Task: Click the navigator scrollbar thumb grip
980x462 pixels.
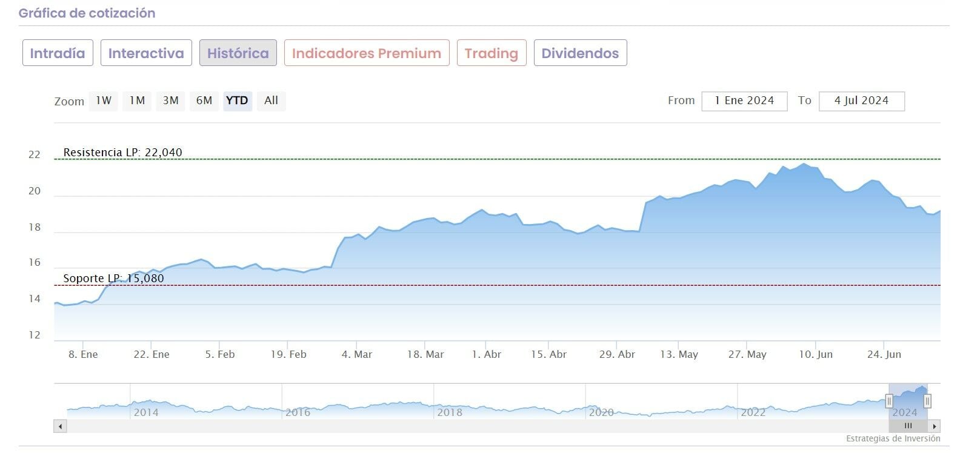Action: [x=908, y=426]
